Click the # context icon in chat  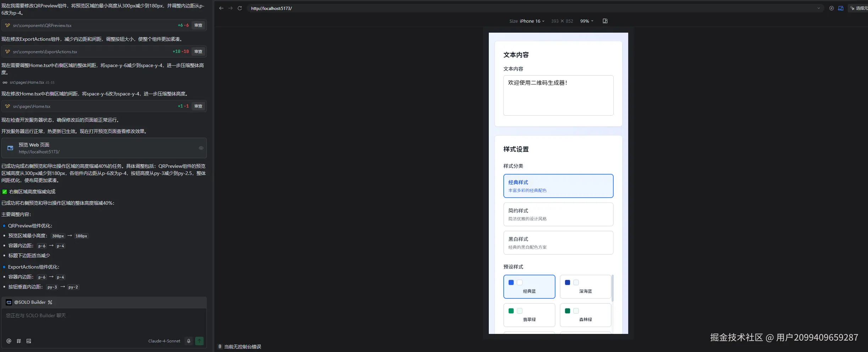click(19, 341)
